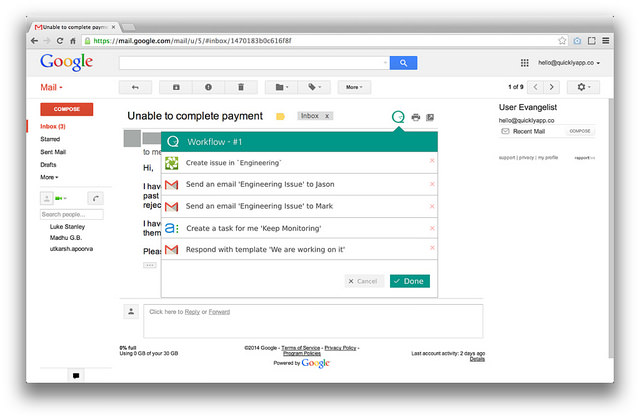Click the browser back arrow
Image resolution: width=640 pixels, height=419 pixels.
[x=34, y=41]
